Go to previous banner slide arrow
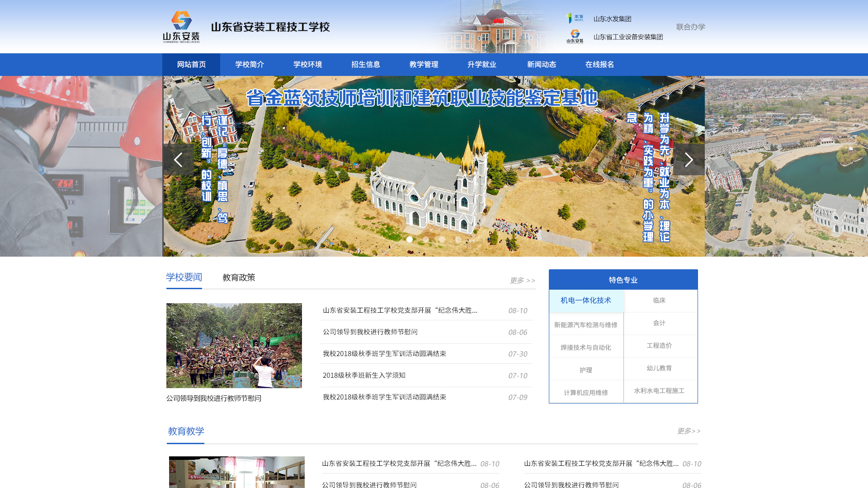Image resolution: width=868 pixels, height=488 pixels. 178,160
